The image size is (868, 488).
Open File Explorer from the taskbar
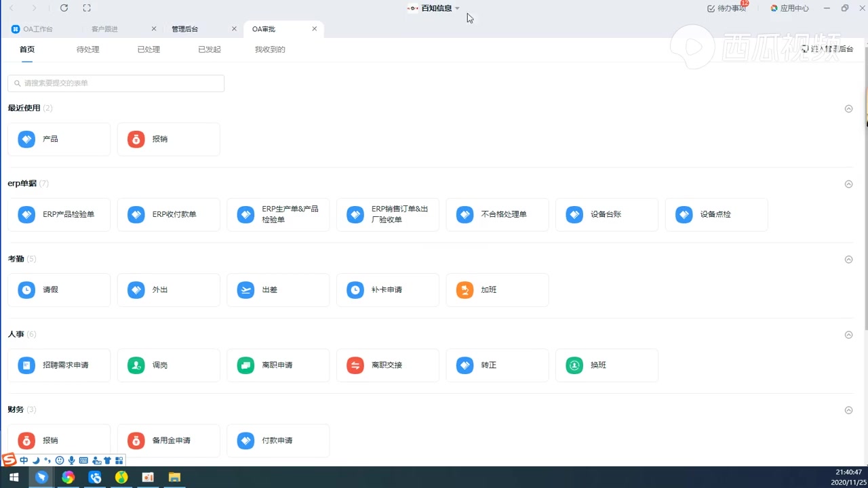coord(174,477)
